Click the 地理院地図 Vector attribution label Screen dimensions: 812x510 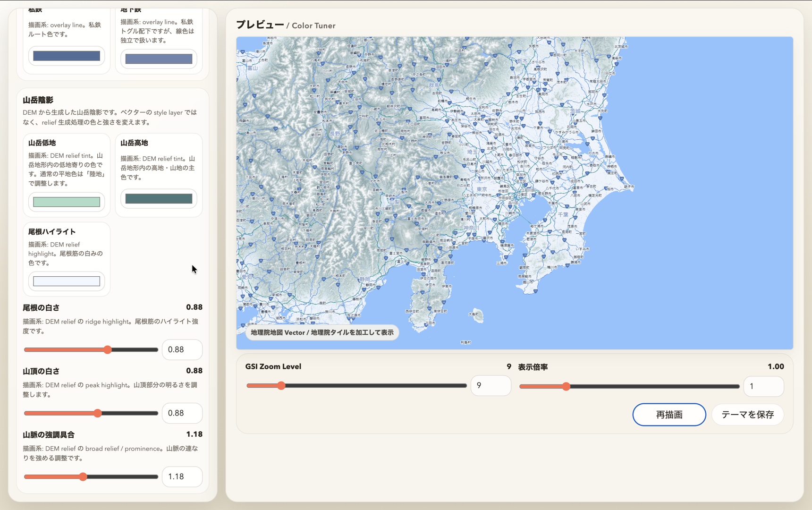(322, 332)
